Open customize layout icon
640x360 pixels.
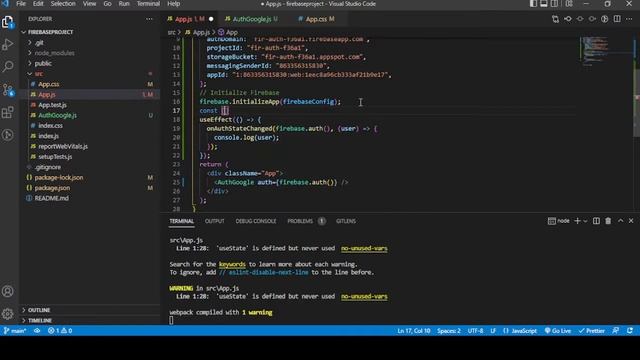pos(569,4)
